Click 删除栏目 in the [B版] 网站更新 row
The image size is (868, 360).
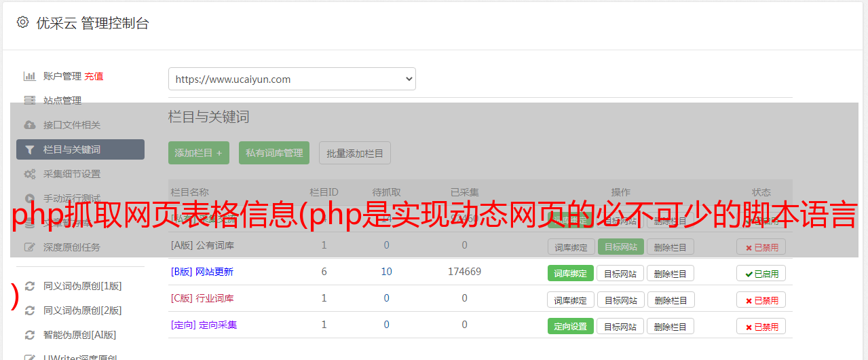point(671,273)
